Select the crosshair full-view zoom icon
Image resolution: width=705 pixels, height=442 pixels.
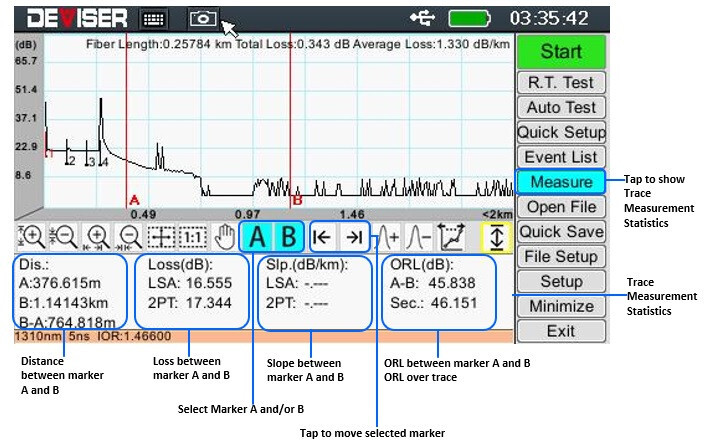click(x=161, y=237)
